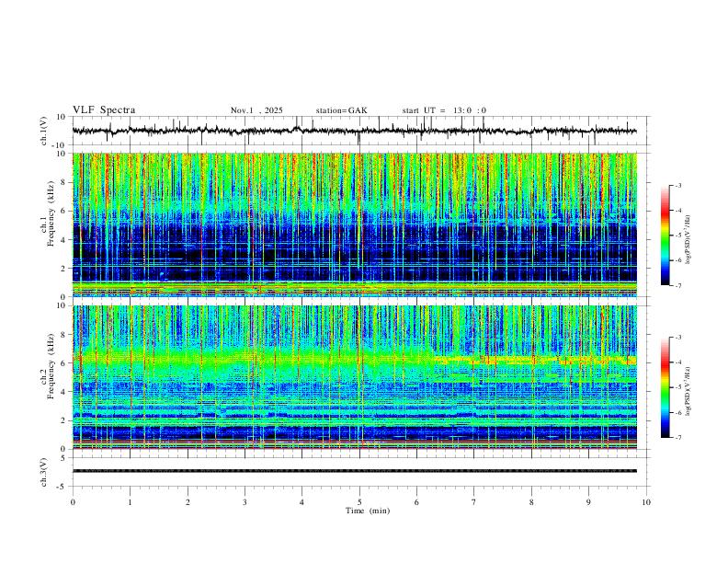Click time axis tick label "0"
The image size is (728, 563).
pos(73,502)
